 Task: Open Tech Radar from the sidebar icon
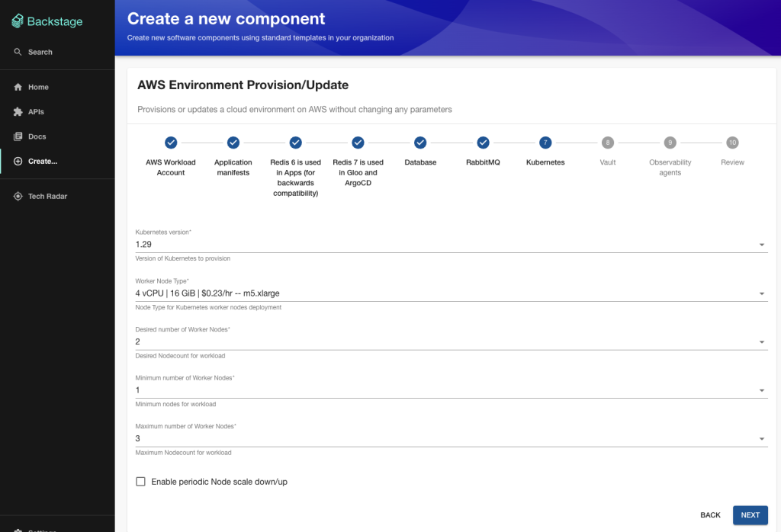coord(17,196)
